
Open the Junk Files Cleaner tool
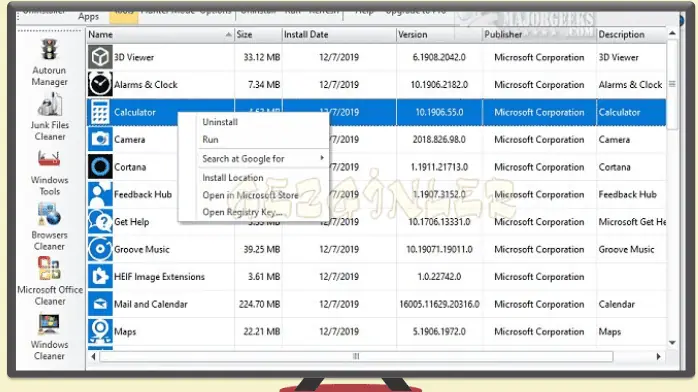49,117
